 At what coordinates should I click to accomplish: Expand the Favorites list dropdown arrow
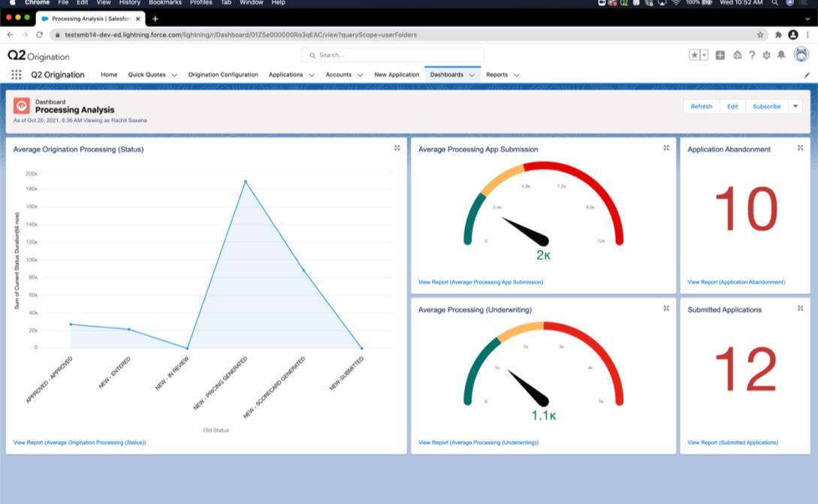[x=705, y=55]
